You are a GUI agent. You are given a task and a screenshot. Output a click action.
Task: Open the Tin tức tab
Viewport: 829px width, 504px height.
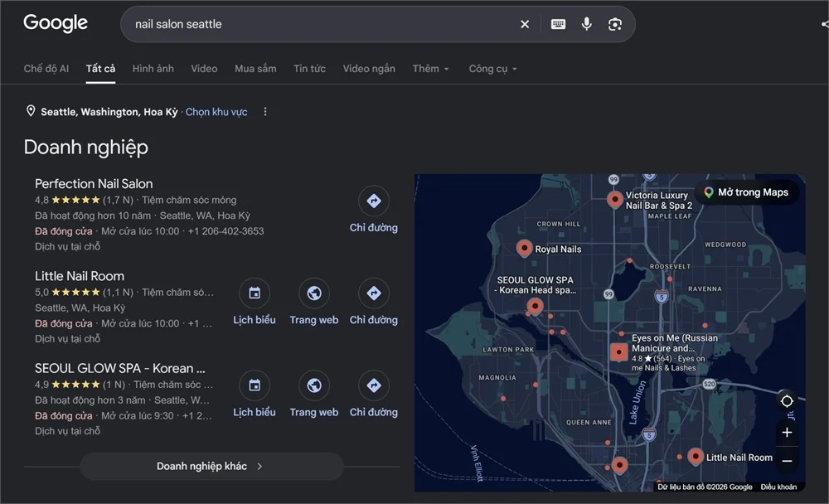pos(309,68)
